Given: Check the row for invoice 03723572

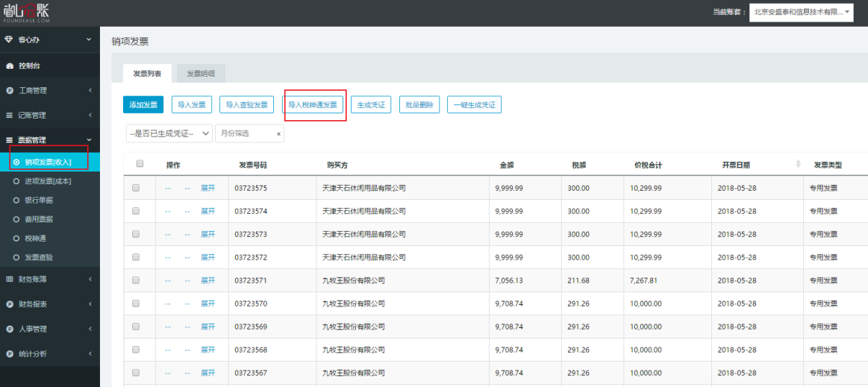Looking at the screenshot, I should (136, 258).
